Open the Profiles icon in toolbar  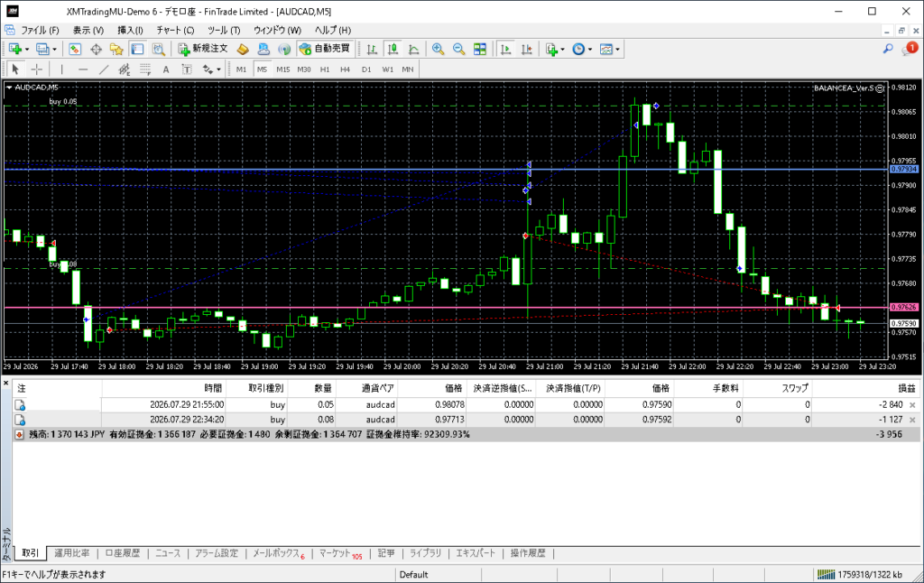click(x=42, y=49)
